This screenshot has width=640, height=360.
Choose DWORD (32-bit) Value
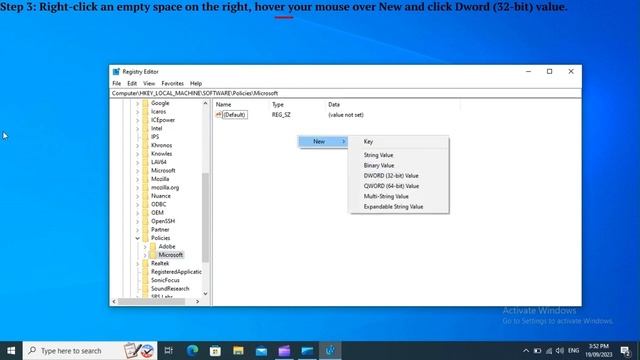click(391, 176)
